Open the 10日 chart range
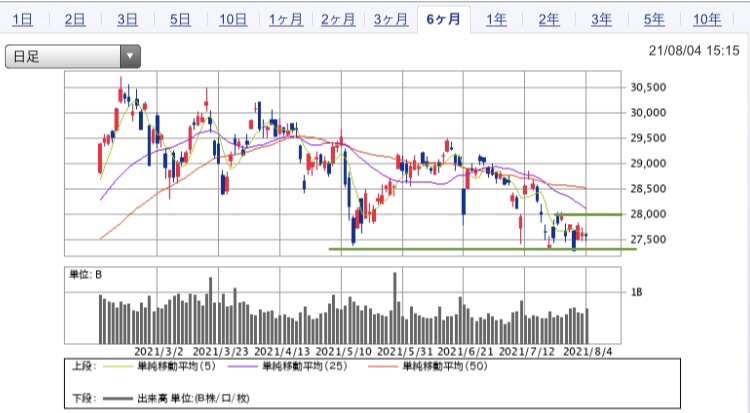This screenshot has width=750, height=413. (233, 20)
